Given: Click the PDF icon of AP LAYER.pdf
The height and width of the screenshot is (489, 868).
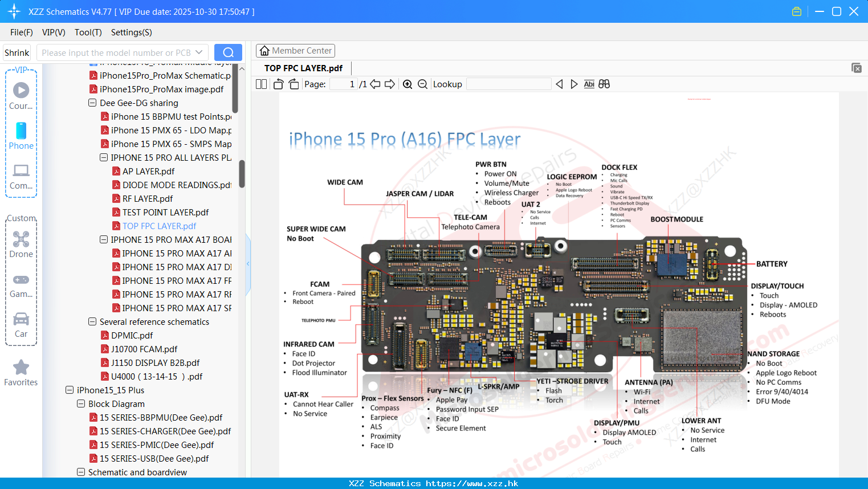Looking at the screenshot, I should tap(116, 171).
